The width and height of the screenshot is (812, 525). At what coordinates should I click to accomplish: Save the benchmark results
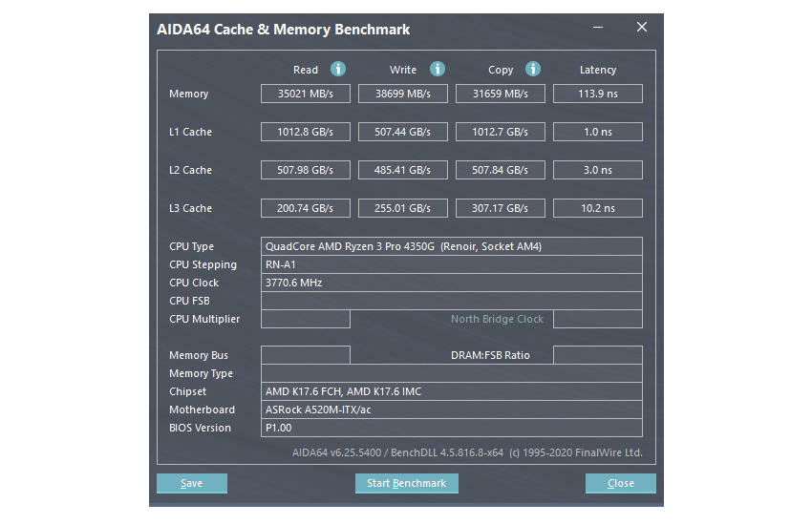192,483
